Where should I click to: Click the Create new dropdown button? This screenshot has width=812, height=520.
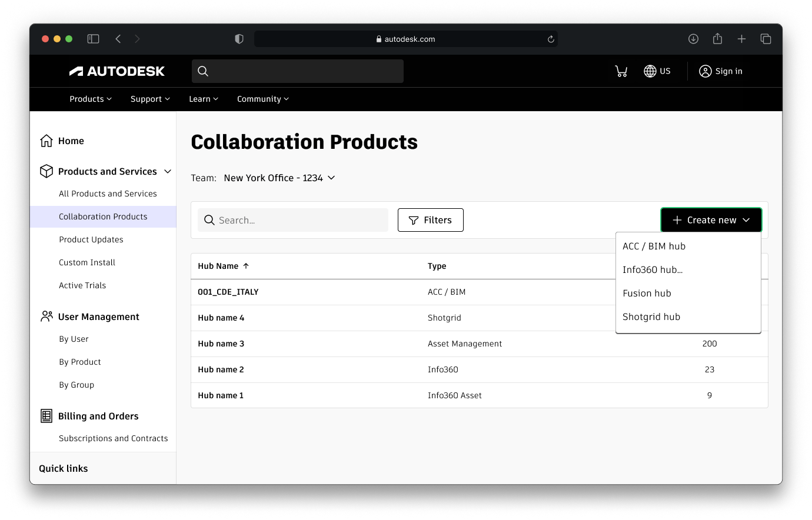[711, 220]
